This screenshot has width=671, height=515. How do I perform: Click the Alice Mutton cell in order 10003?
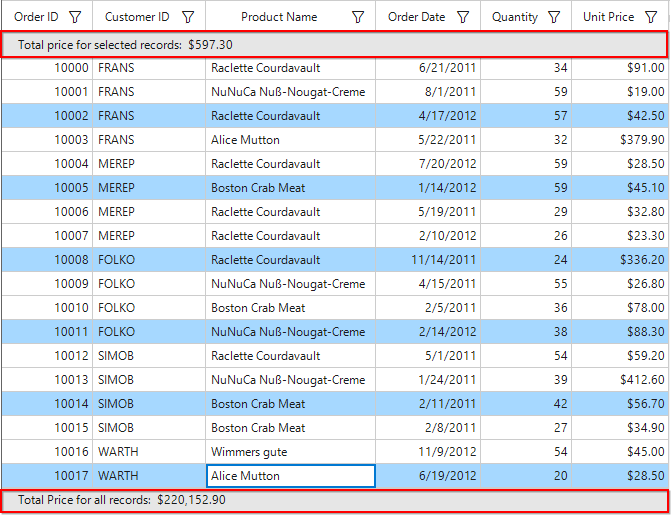point(291,140)
